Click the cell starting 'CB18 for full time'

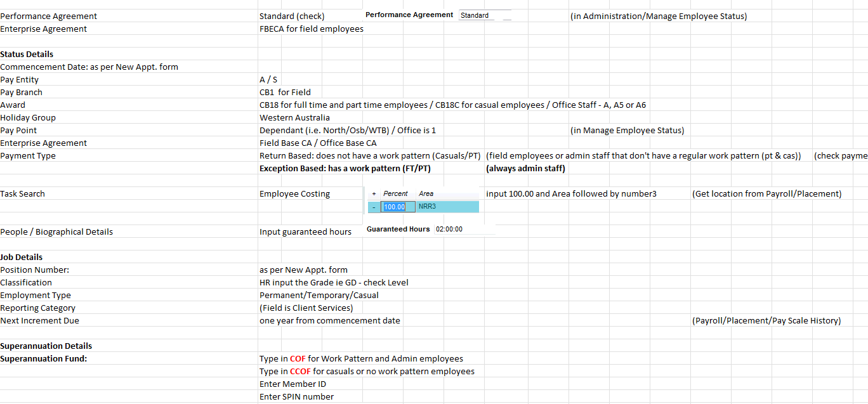pyautogui.click(x=452, y=105)
